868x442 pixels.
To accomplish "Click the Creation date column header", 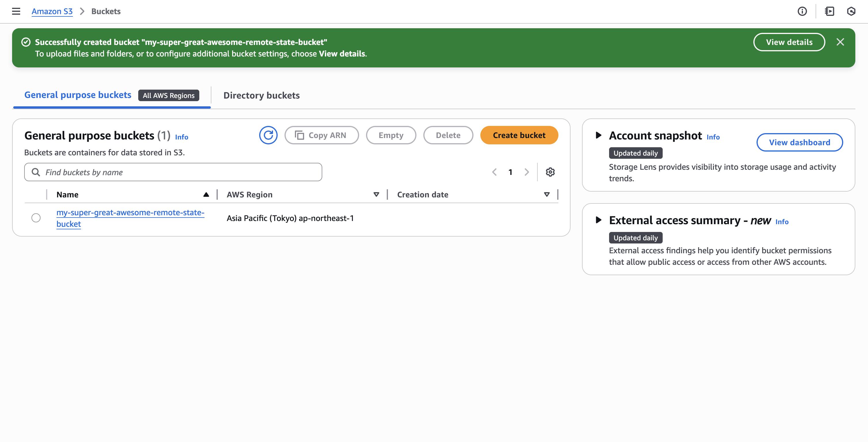I will [422, 194].
